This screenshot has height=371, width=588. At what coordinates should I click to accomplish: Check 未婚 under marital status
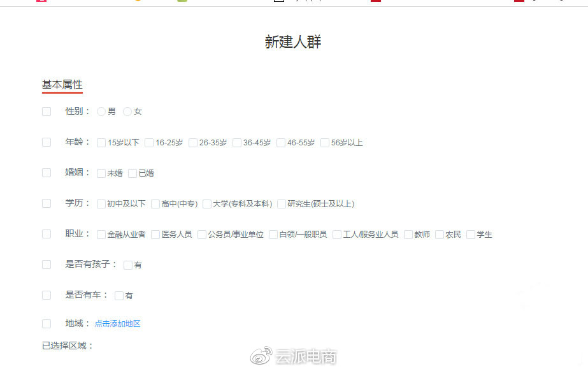point(101,173)
